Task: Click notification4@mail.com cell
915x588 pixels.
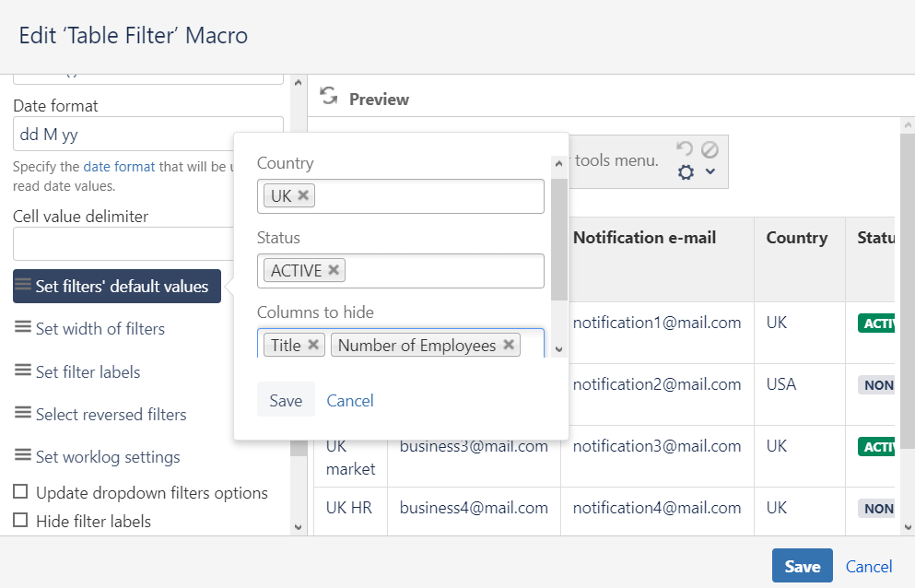Action: click(657, 509)
